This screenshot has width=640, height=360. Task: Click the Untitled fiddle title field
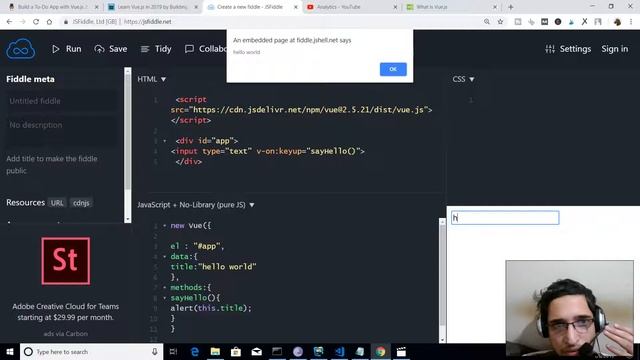(61, 101)
